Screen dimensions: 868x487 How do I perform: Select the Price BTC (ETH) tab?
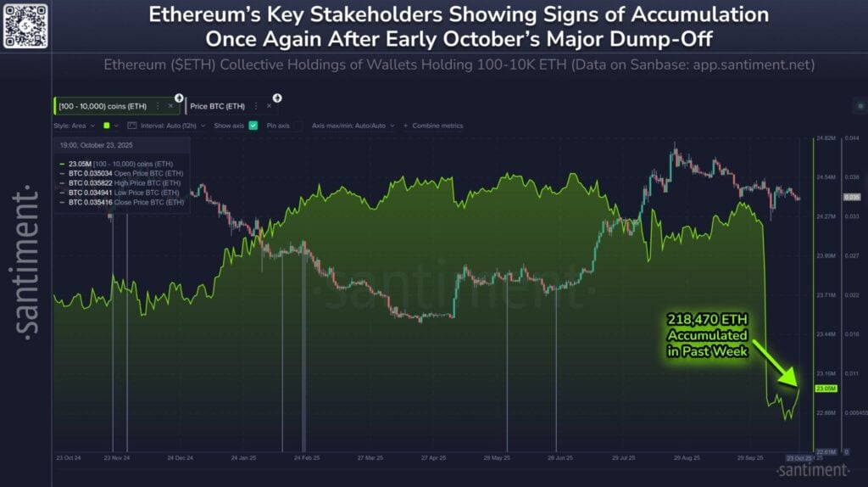pos(217,106)
